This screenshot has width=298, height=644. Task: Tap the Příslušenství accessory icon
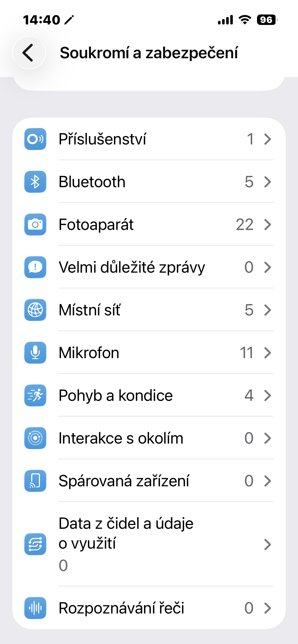35,139
